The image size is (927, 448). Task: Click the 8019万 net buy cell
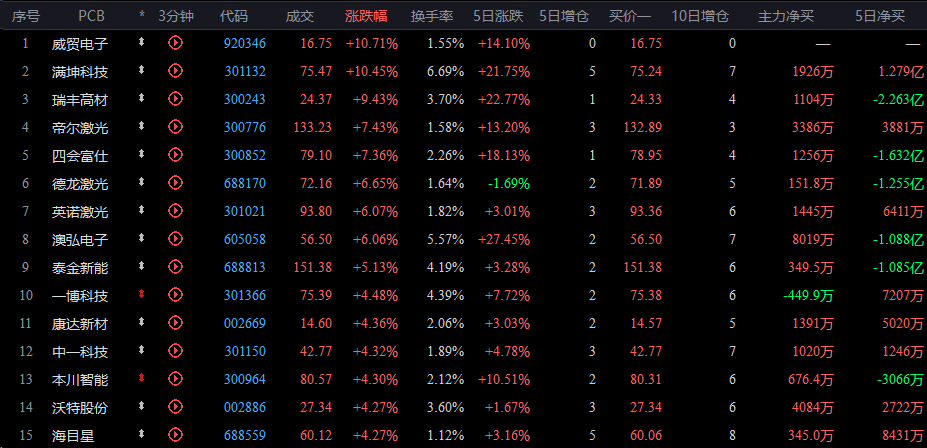click(x=813, y=239)
